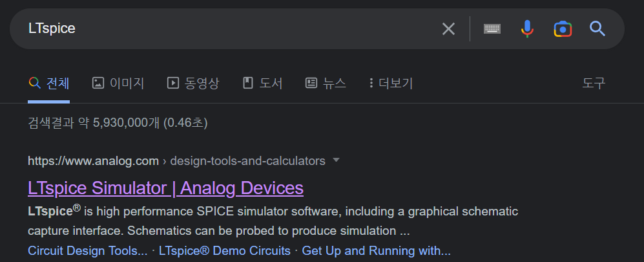Open the LTspice Simulator | Analog Devices result

[165, 188]
